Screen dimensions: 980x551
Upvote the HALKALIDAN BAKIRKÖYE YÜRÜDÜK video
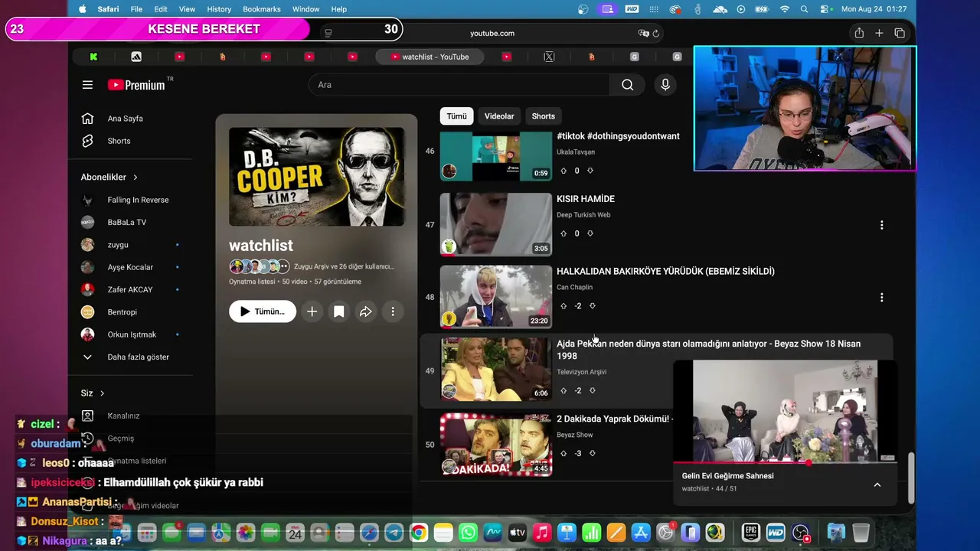[563, 306]
